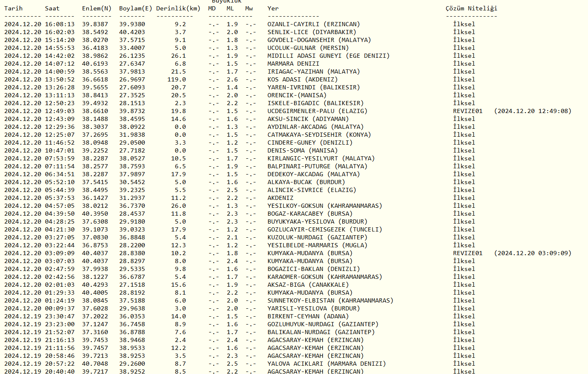
Task: Click CATMAKAYA-SEYDISEHIR (KONYA) location
Action: (x=319, y=135)
